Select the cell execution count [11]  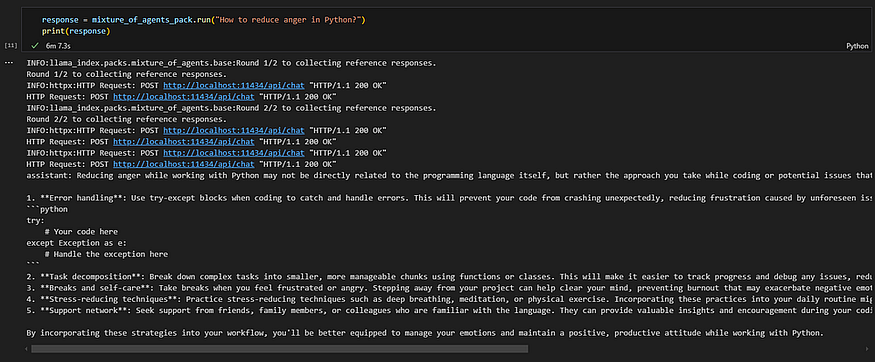(9, 45)
